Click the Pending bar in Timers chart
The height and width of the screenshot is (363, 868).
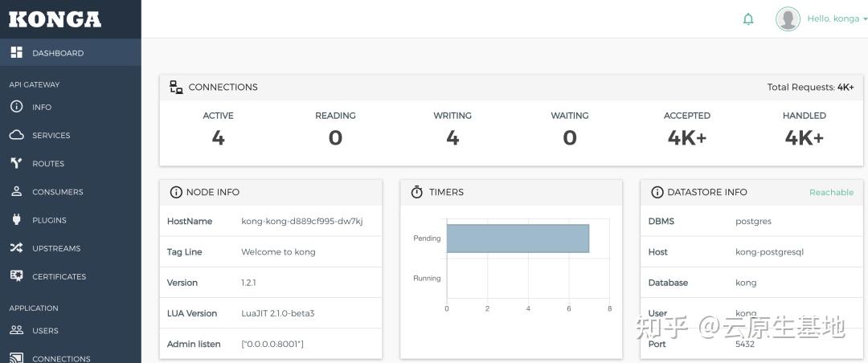point(518,239)
